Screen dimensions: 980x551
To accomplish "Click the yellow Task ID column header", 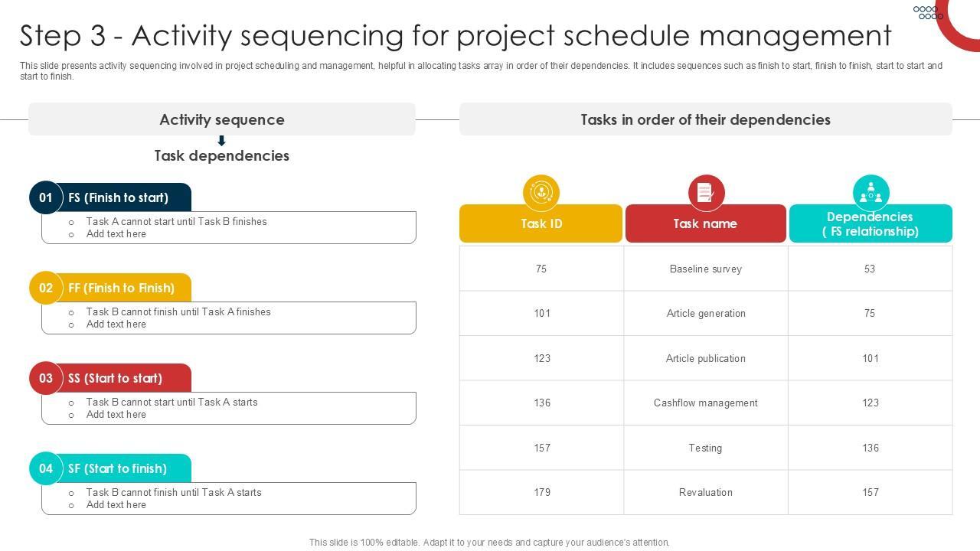I will point(541,224).
